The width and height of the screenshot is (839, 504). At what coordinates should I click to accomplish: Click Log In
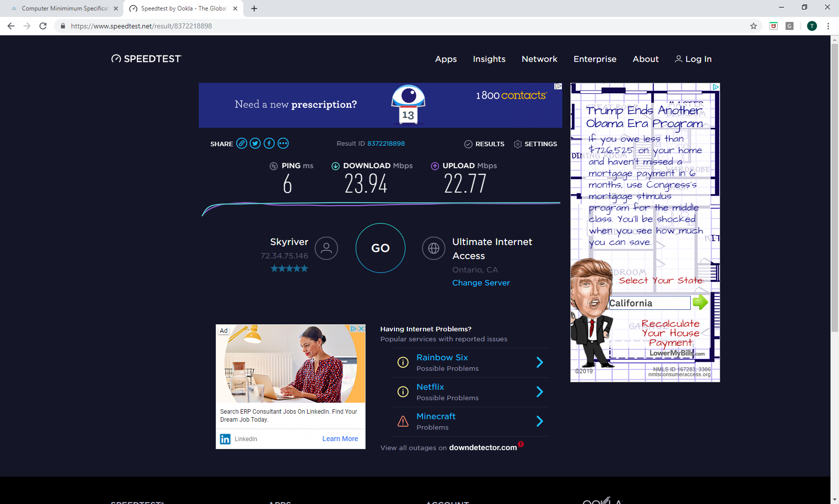pyautogui.click(x=693, y=59)
